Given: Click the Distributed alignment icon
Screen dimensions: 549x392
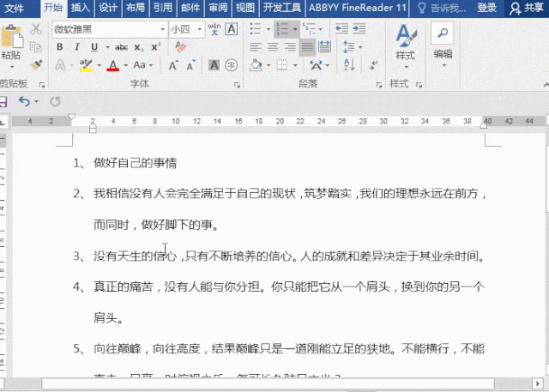Looking at the screenshot, I should tap(324, 47).
